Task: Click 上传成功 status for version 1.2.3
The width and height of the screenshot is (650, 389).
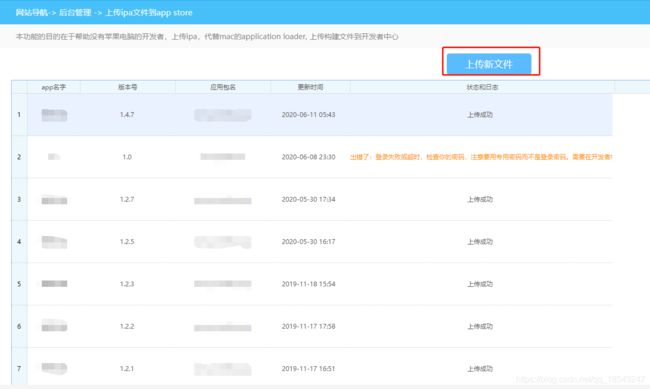Action: pos(480,284)
